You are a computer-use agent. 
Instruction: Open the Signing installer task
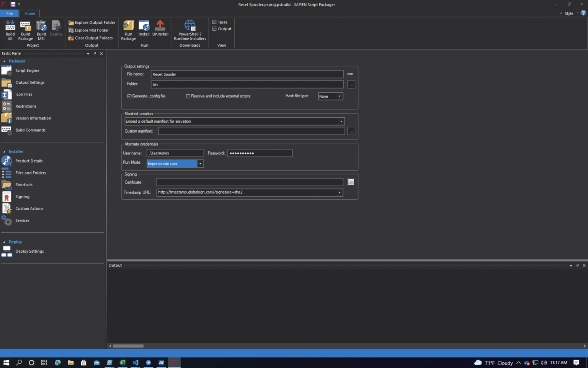pos(22,197)
